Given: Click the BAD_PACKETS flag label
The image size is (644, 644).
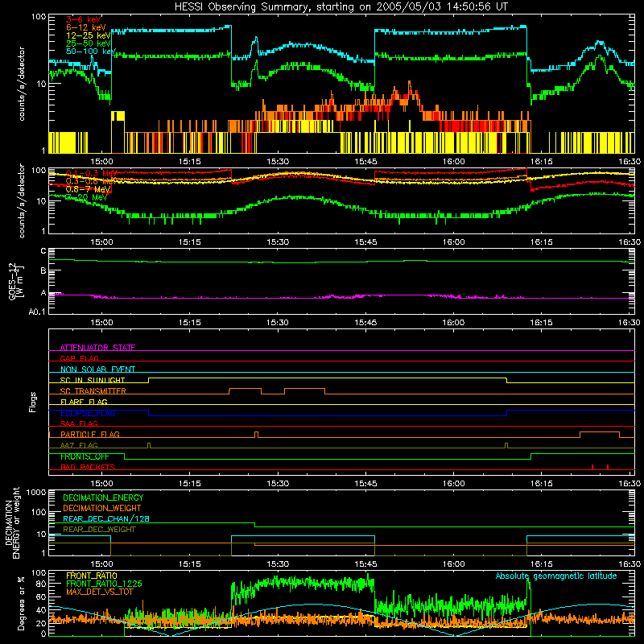Looking at the screenshot, I should [x=88, y=467].
